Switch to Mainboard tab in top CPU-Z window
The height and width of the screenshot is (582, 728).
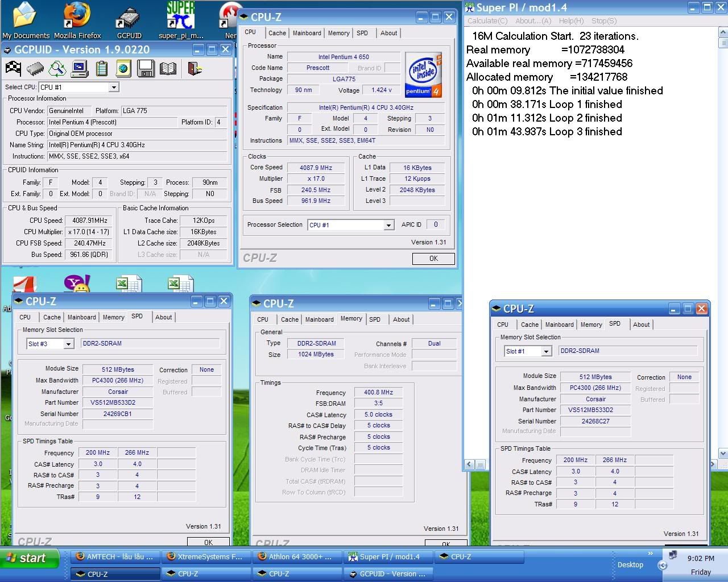point(307,33)
